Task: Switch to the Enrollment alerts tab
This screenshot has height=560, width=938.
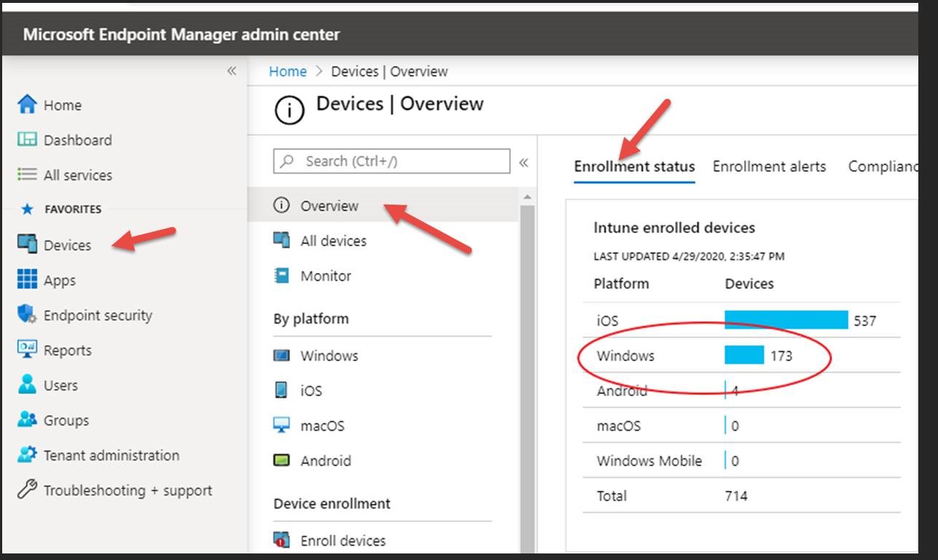Action: 769,167
